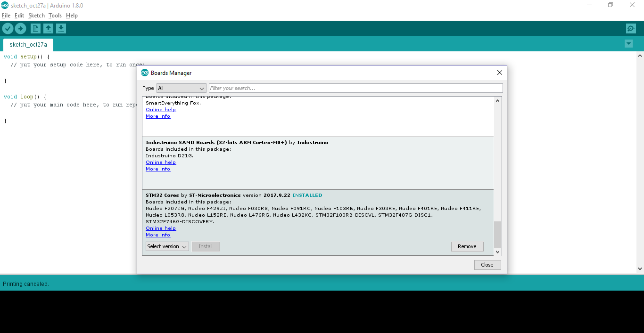Select the Verify sketch checkmark icon
Viewport: 644px width, 333px height.
(x=8, y=28)
